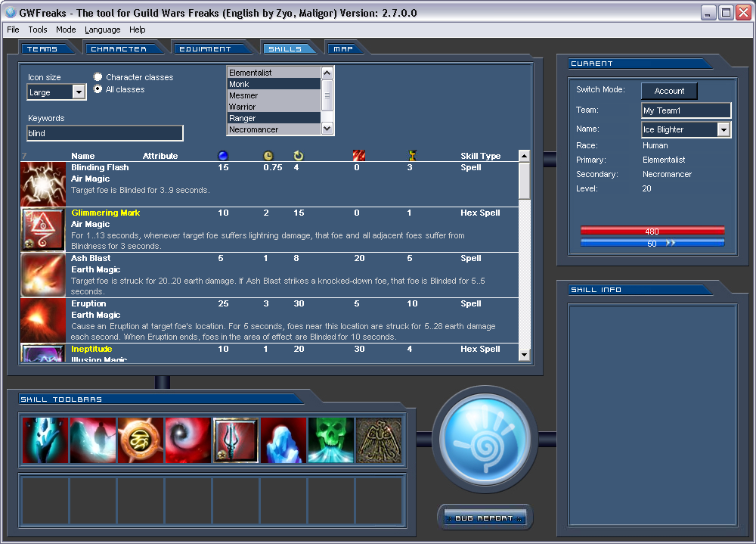Select fifth toolbar skill with trident
This screenshot has width=756, height=544.
click(x=236, y=440)
